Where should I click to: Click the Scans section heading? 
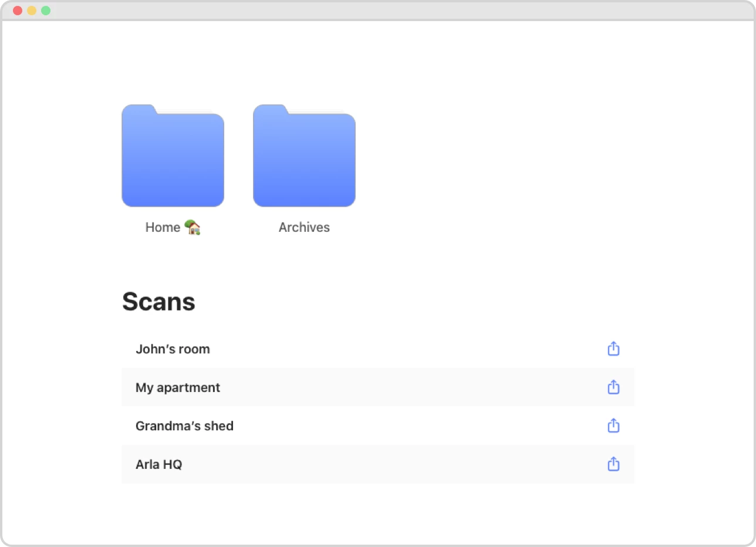point(158,302)
